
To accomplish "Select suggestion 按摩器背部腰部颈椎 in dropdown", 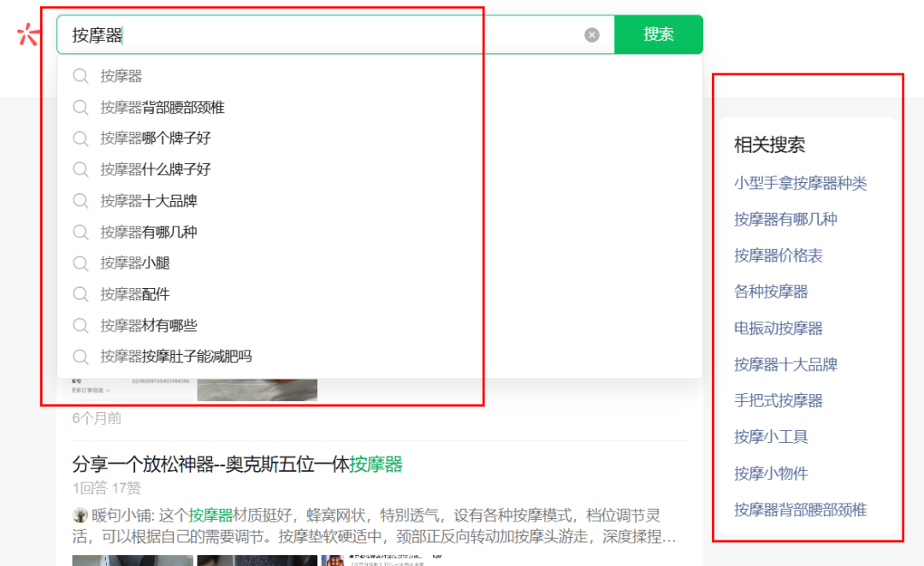I will (x=163, y=108).
